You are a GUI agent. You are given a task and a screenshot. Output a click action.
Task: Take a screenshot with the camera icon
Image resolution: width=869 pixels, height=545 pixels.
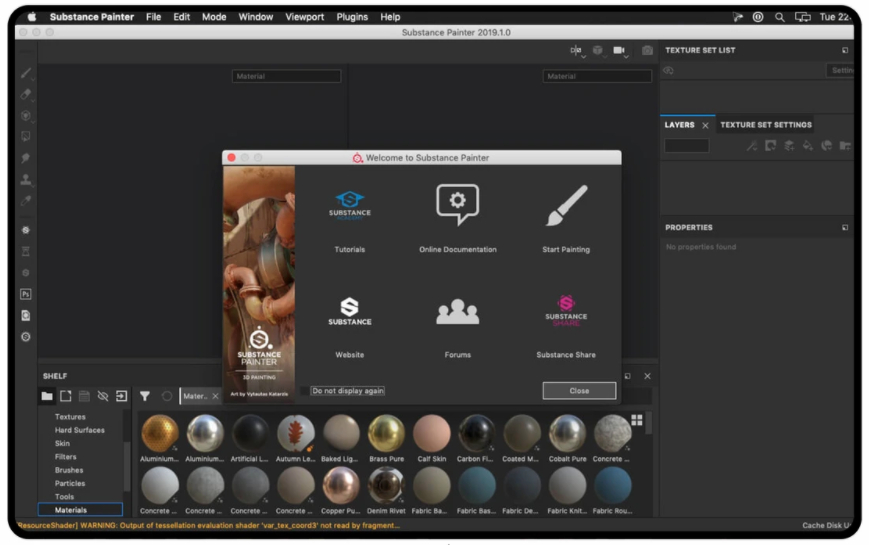coord(647,50)
